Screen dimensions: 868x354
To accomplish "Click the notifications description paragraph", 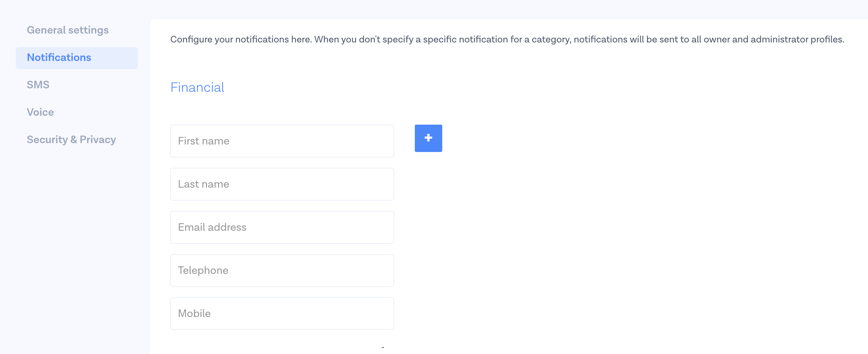I will point(507,39).
